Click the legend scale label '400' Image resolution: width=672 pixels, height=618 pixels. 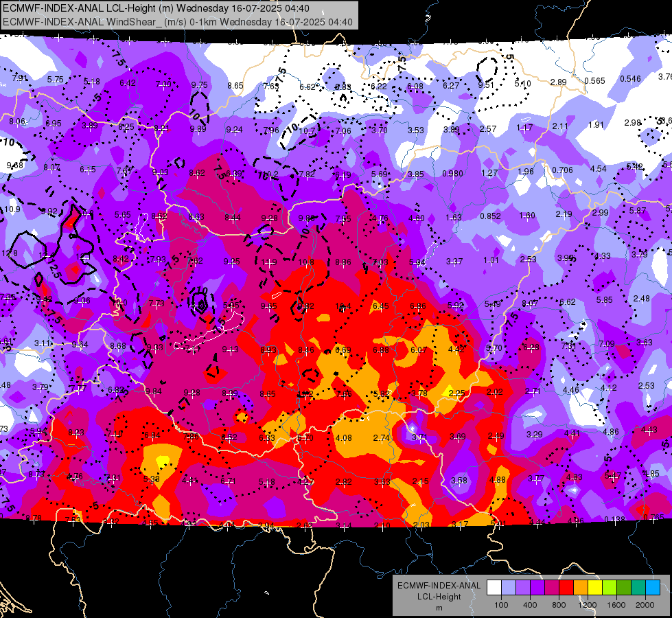tap(530, 605)
